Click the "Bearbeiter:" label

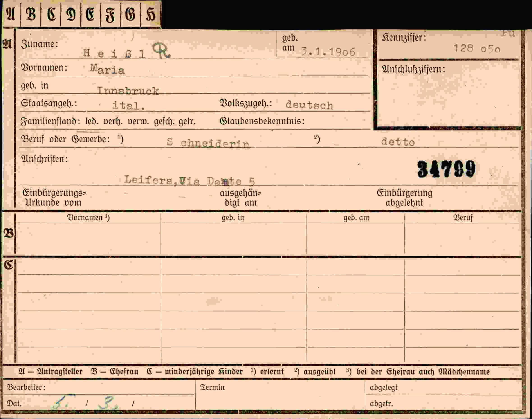click(x=26, y=387)
